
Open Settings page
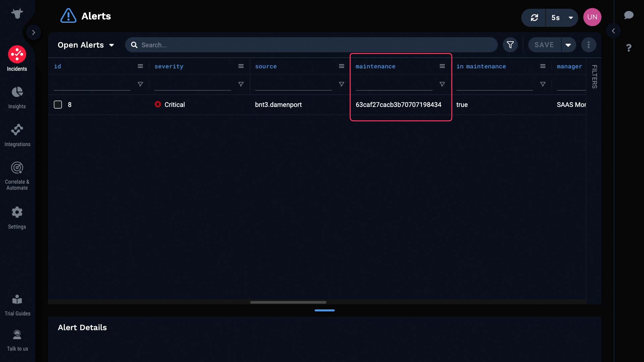[17, 218]
